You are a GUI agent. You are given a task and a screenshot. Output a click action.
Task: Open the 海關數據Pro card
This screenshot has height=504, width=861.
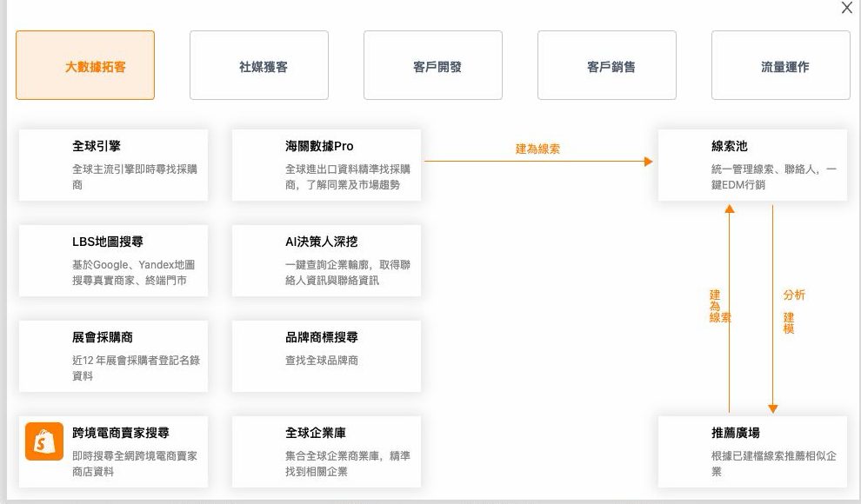327,165
